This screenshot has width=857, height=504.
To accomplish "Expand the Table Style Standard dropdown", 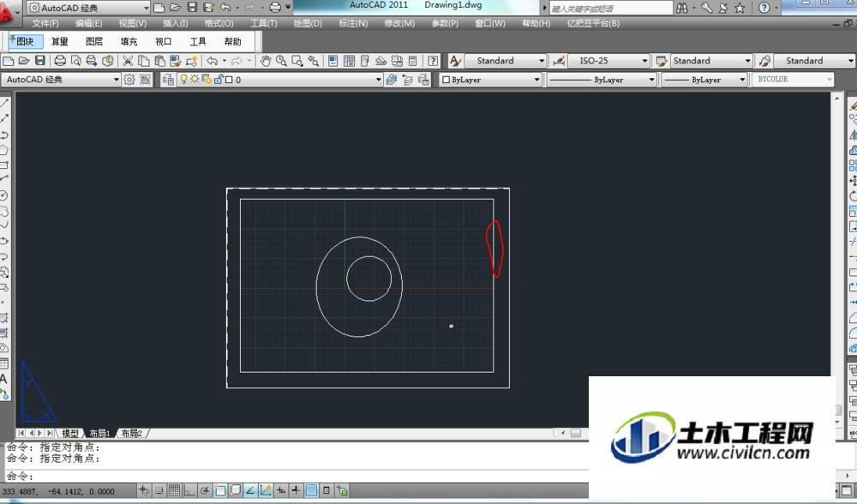I will tap(711, 61).
